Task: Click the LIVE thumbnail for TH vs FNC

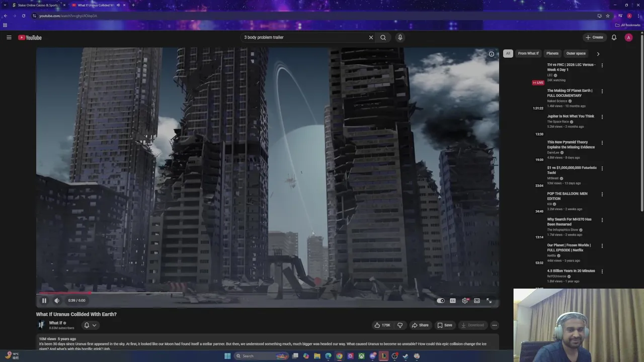Action: [538, 82]
